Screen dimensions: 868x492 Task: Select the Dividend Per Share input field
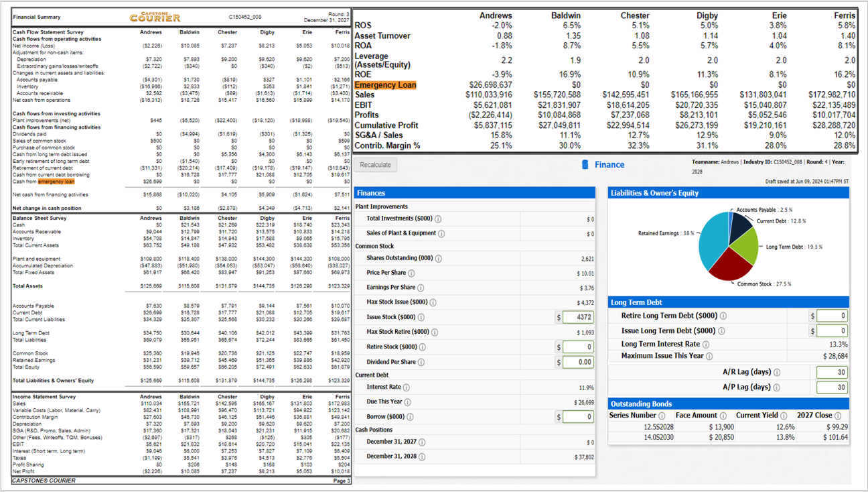[x=578, y=362]
